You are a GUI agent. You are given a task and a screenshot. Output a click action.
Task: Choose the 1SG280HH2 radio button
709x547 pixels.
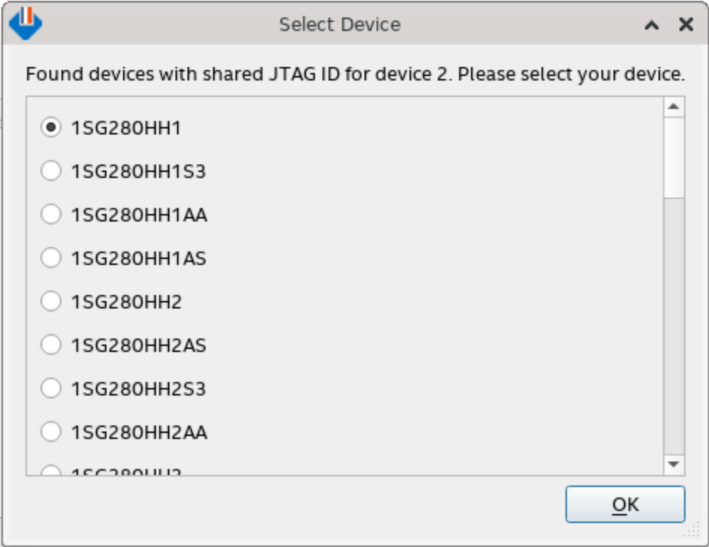coord(50,301)
